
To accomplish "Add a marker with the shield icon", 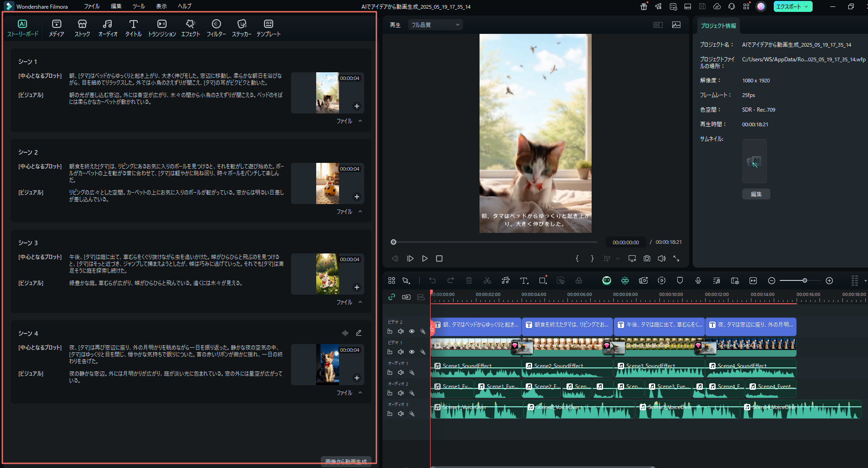I will pyautogui.click(x=680, y=280).
